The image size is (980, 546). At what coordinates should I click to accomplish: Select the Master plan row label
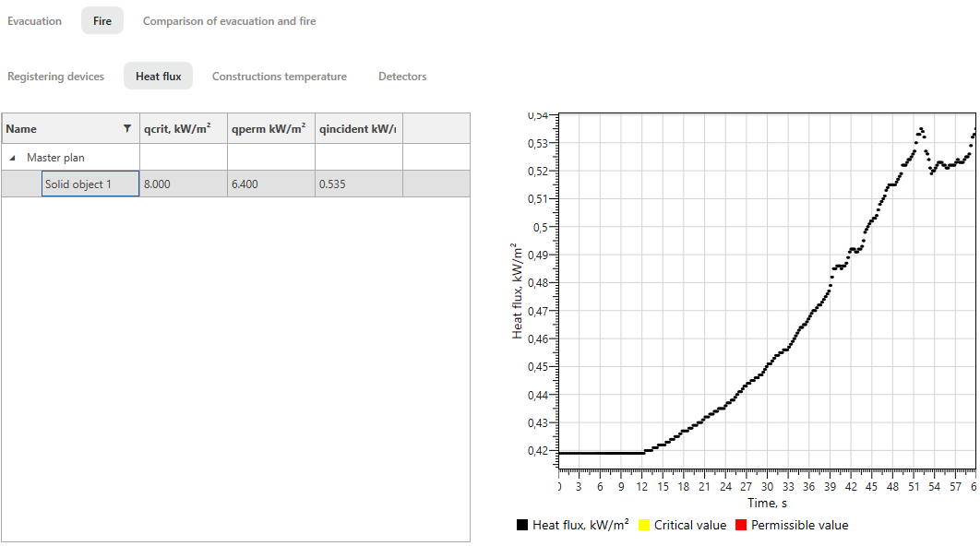[55, 158]
